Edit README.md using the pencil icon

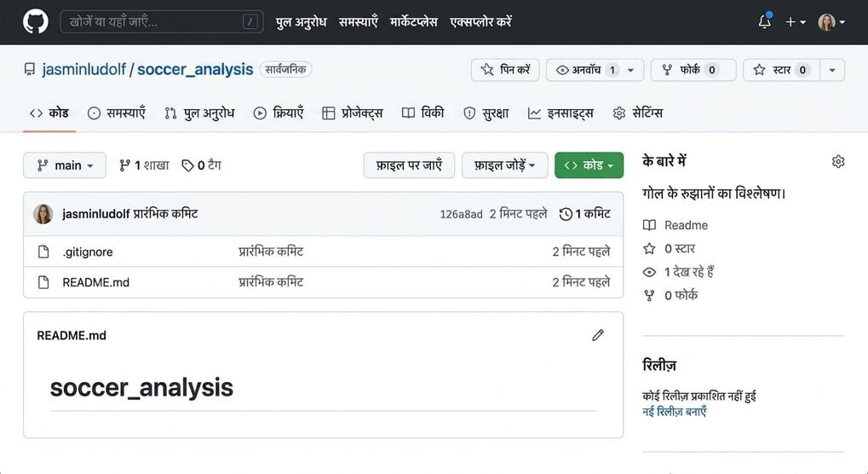click(x=598, y=335)
